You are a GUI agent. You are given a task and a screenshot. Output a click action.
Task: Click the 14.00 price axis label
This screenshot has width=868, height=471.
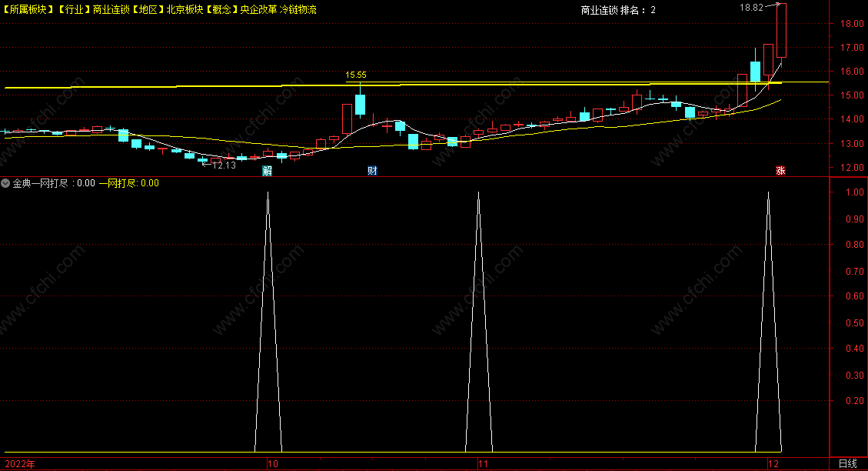[x=852, y=119]
